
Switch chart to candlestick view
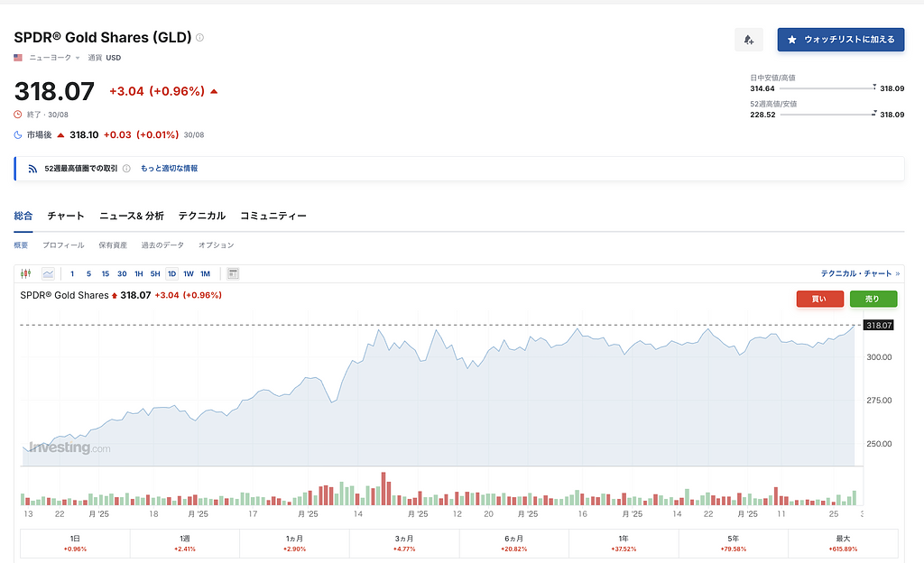coord(25,273)
